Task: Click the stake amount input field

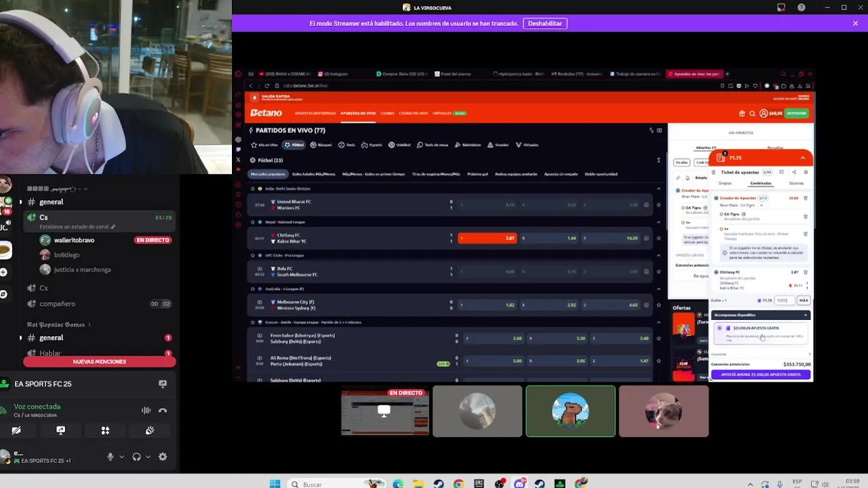Action: coord(784,300)
